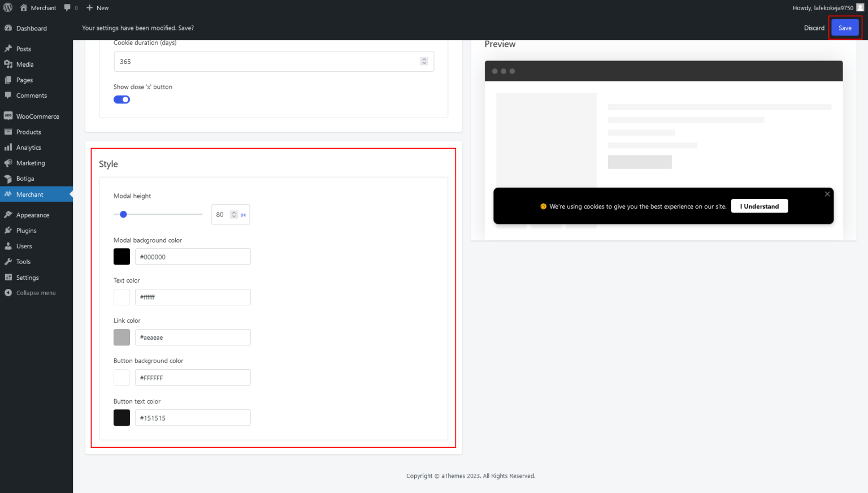Open the Text color swatch
The image size is (868, 493).
coord(121,297)
